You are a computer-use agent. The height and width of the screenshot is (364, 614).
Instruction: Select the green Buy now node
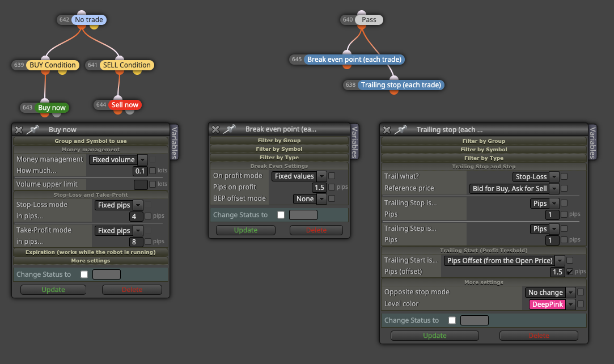[x=52, y=108]
